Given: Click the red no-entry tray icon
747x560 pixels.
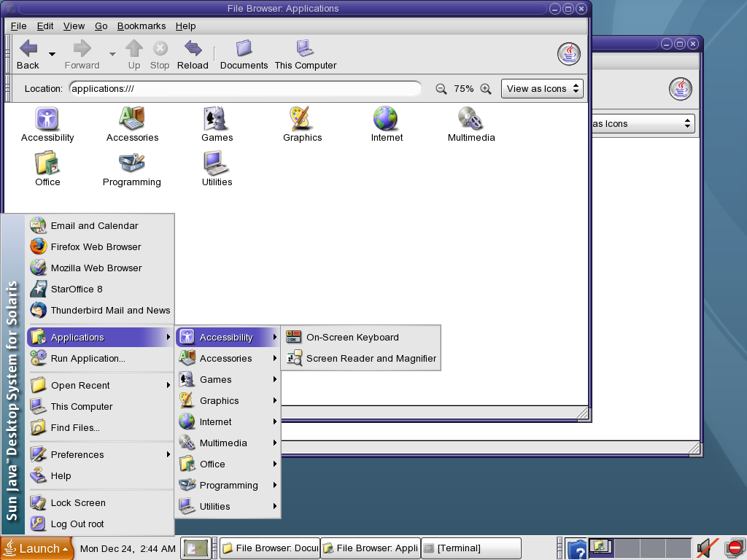Looking at the screenshot, I should pos(735,548).
